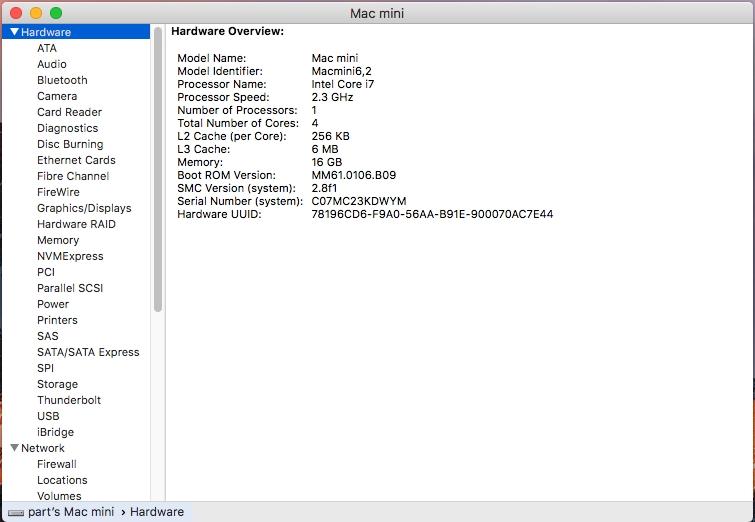The image size is (755, 522).
Task: Open the ATA sidebar item
Action: tap(47, 48)
